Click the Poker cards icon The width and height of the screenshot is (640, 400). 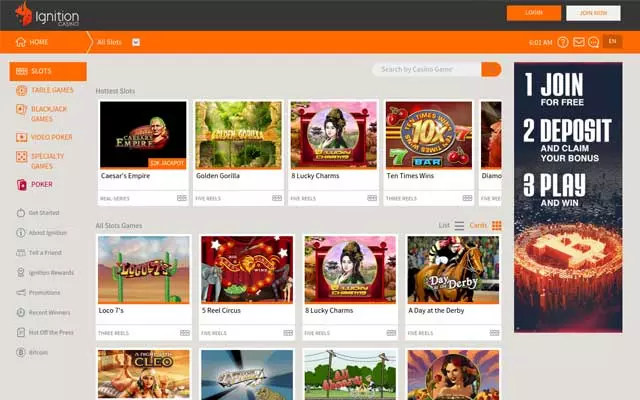pyautogui.click(x=22, y=184)
